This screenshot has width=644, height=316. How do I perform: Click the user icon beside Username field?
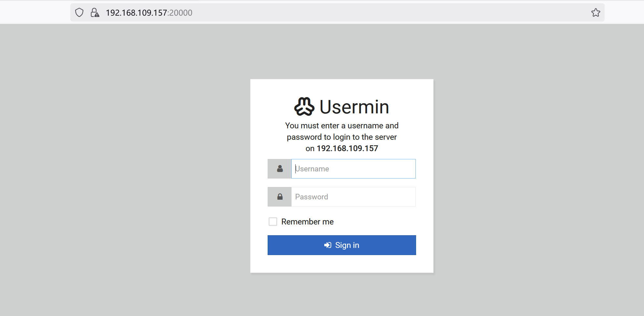click(280, 169)
